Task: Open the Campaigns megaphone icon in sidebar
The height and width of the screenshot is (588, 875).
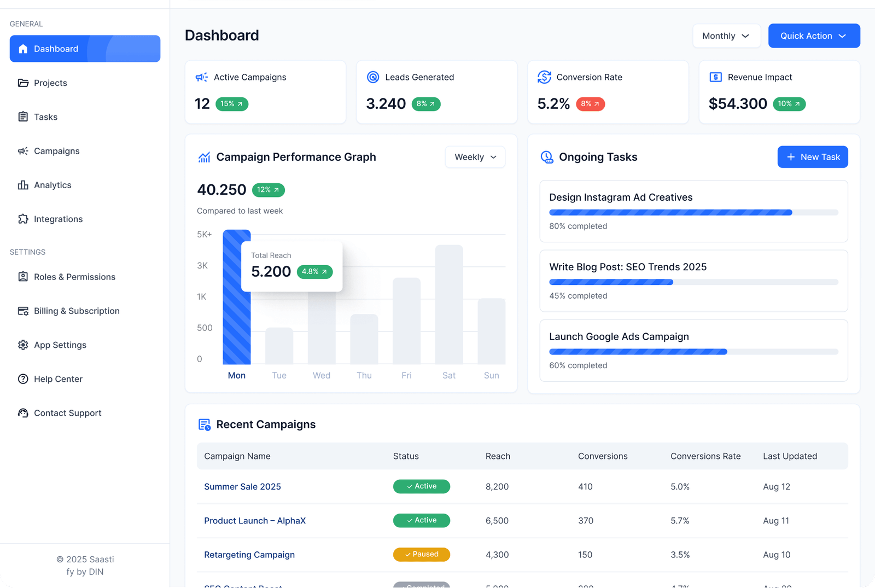Action: 23,151
